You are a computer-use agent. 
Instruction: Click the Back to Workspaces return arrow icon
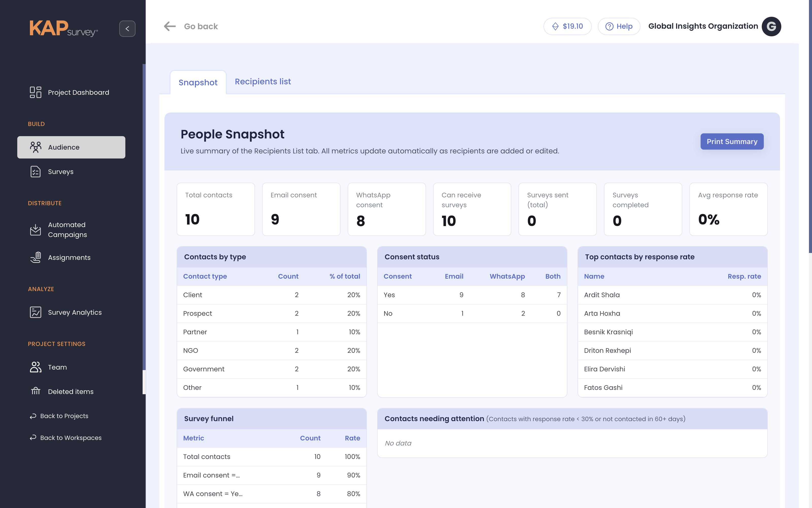pos(33,437)
